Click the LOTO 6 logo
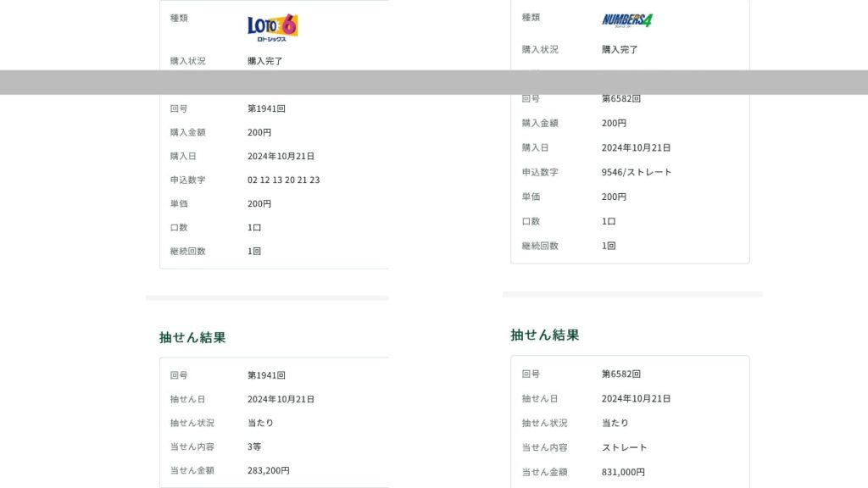 (272, 27)
